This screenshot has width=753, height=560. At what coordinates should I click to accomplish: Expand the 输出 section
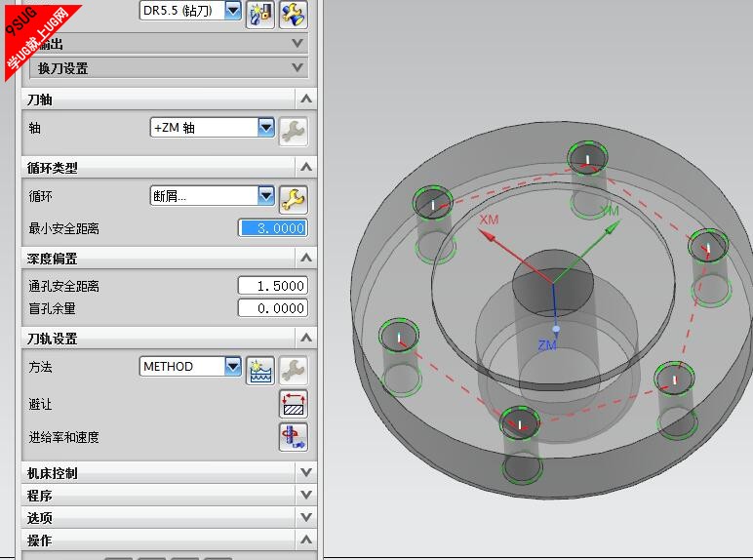pyautogui.click(x=297, y=44)
